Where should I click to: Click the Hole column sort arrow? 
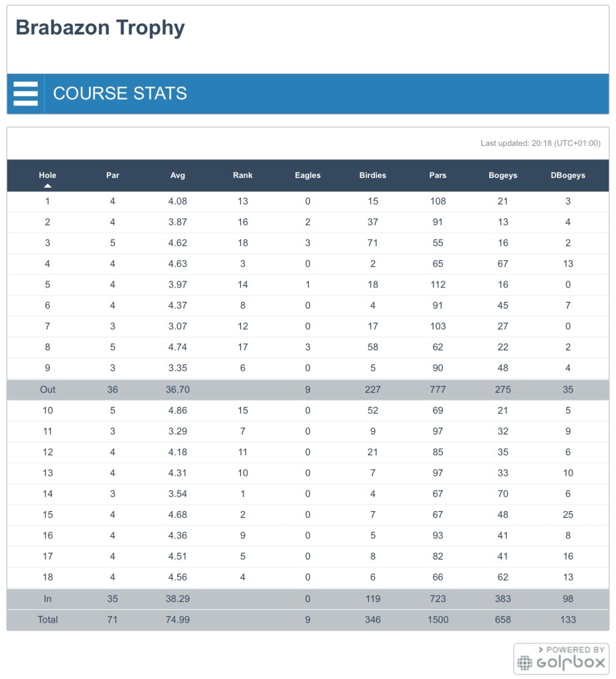point(48,186)
